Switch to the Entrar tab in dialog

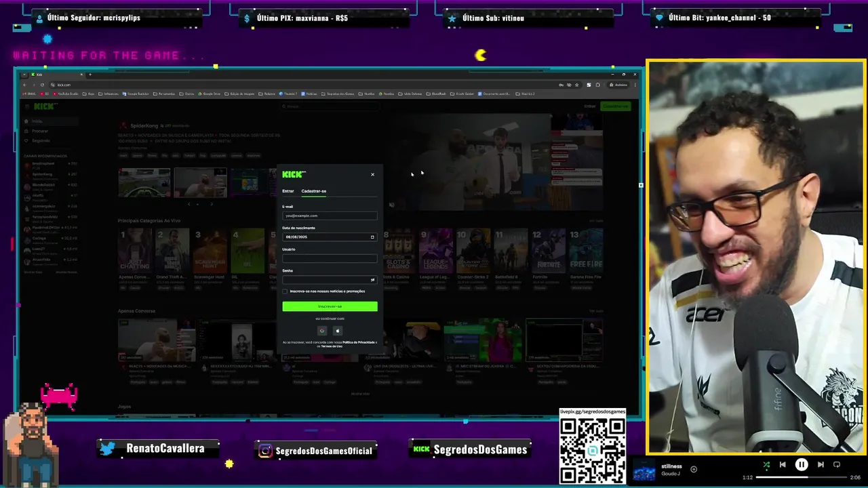point(288,191)
